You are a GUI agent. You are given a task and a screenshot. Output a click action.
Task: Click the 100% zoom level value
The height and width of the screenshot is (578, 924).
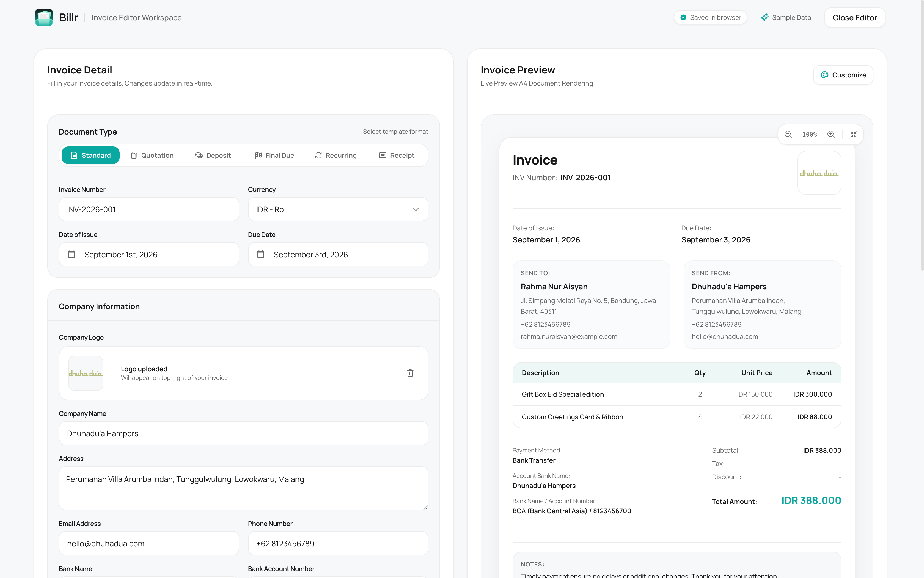[809, 134]
